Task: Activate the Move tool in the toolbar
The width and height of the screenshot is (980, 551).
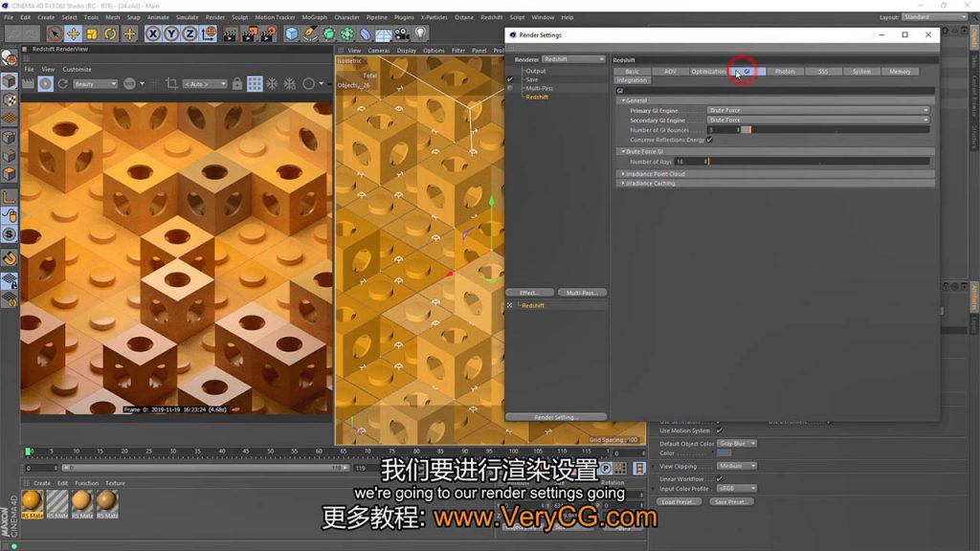Action: [x=73, y=33]
